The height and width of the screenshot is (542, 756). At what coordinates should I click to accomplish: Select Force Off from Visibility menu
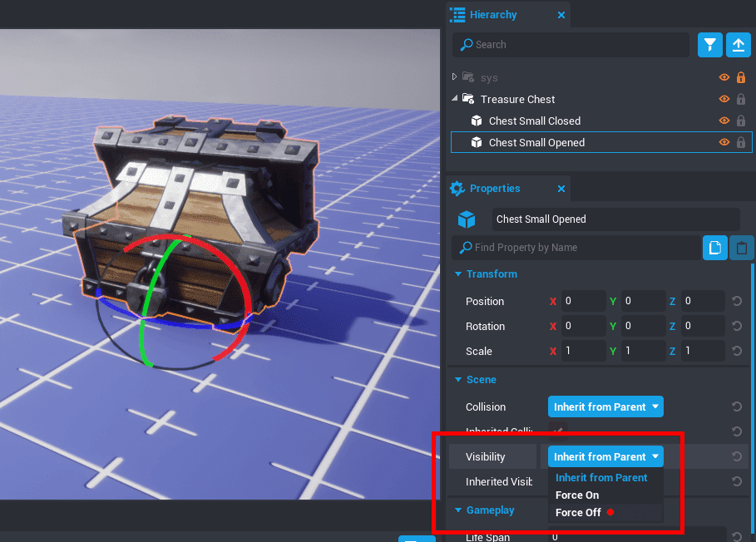point(578,513)
